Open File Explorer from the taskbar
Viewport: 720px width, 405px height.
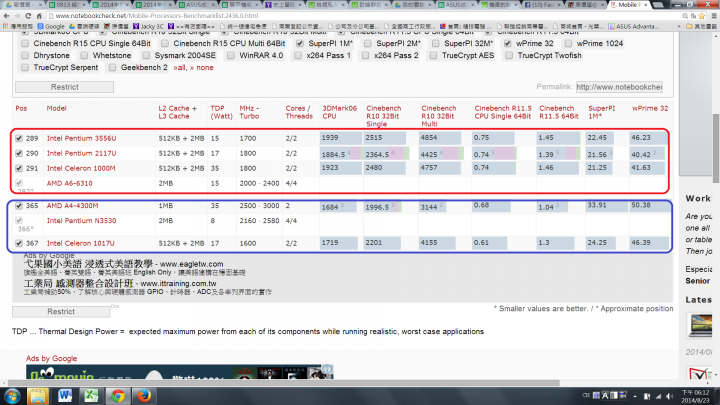38,396
